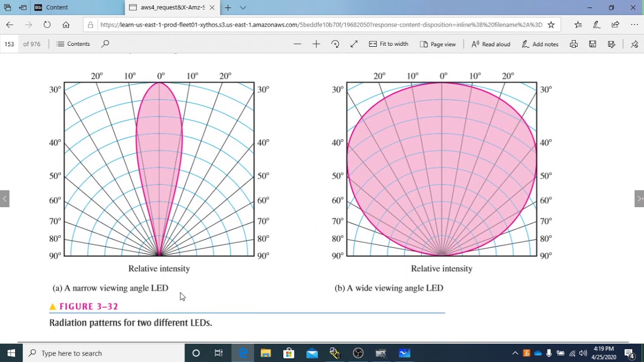Open OBS Studio from the taskbar

click(358, 353)
